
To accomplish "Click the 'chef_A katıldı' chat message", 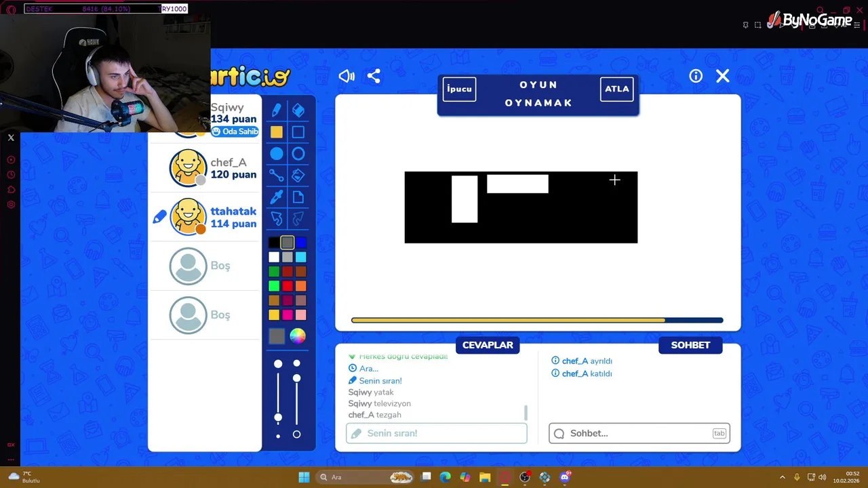I will (x=582, y=373).
